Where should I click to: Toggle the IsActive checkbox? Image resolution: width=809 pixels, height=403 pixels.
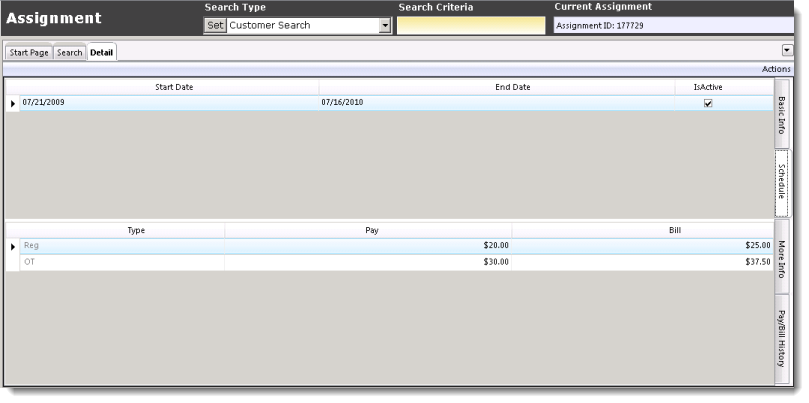pyautogui.click(x=708, y=103)
